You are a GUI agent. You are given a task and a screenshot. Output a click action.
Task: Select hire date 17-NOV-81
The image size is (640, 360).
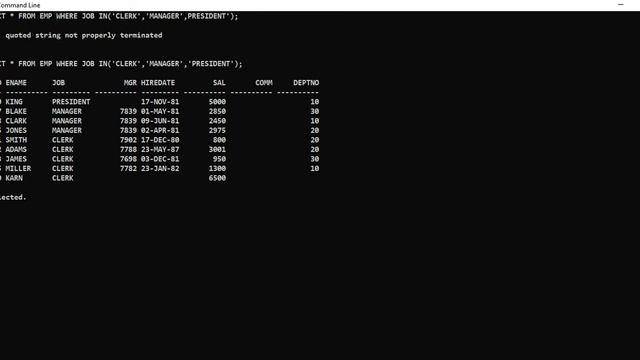[160, 102]
